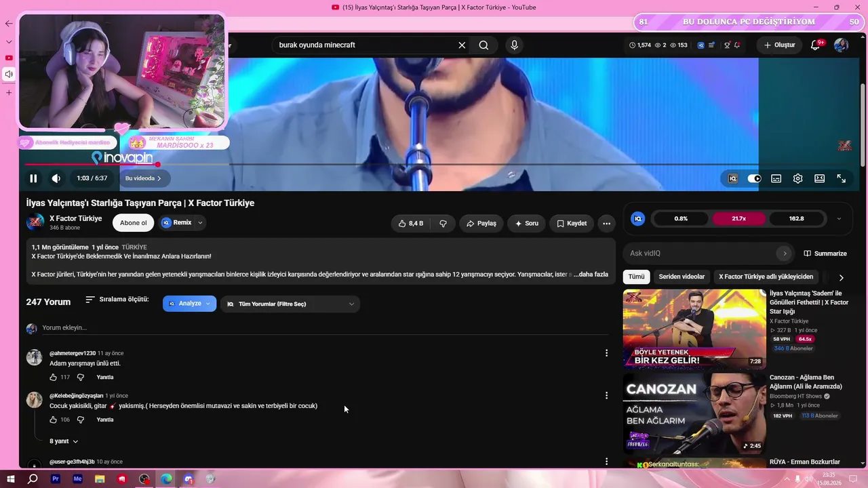
Task: Open the Canozan Ağlama Ben Ağlarım thumbnail
Action: coord(694,413)
